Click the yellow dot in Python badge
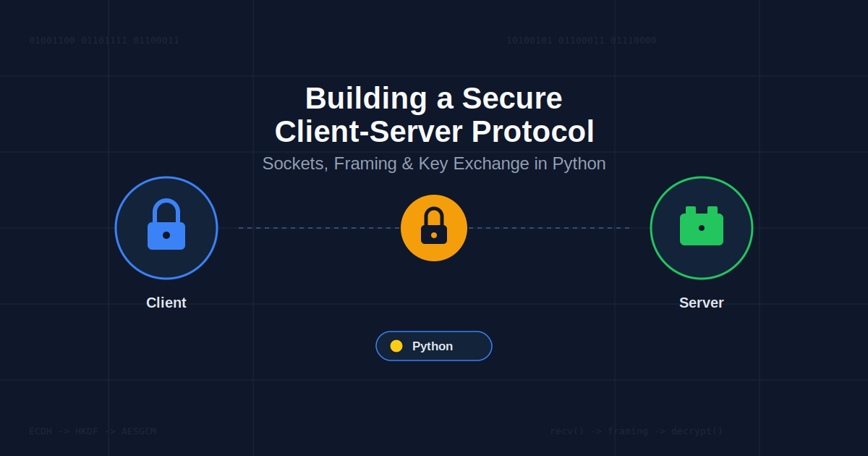The height and width of the screenshot is (456, 868). tap(396, 346)
